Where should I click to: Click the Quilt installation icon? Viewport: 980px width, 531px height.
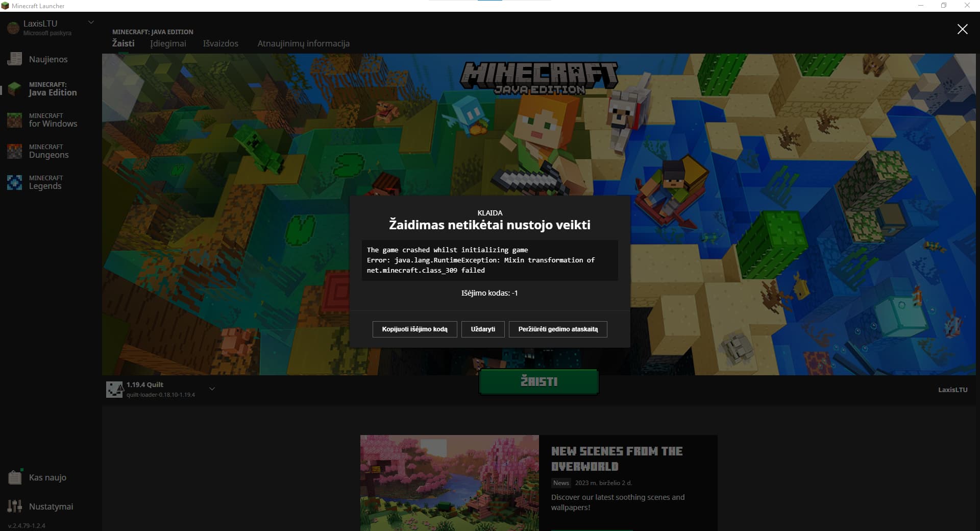pos(114,389)
